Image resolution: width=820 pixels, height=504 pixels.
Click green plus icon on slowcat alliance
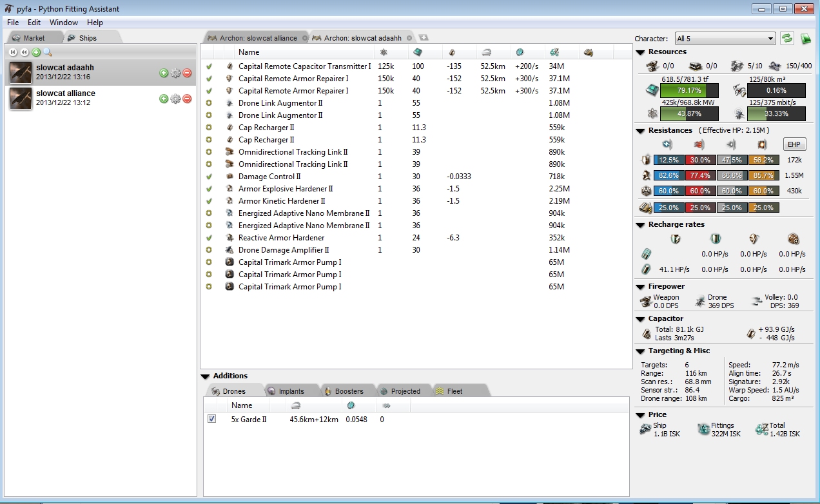coord(164,98)
